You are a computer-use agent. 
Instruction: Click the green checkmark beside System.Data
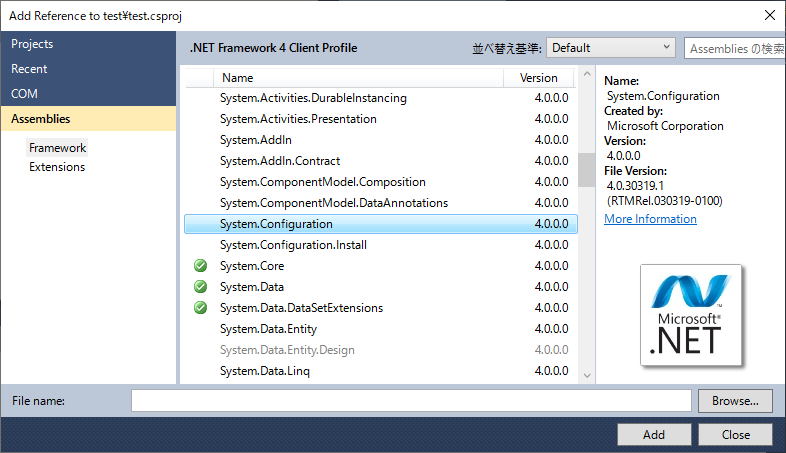(201, 287)
